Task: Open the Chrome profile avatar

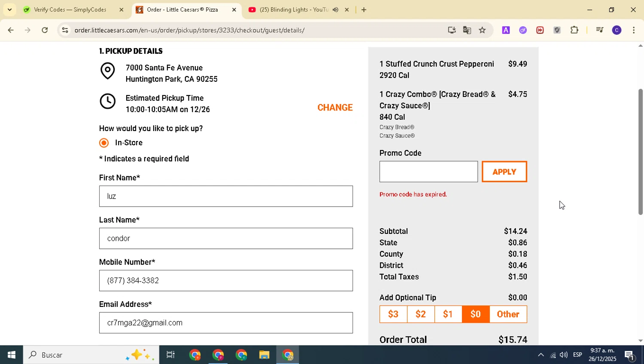Action: [617, 30]
